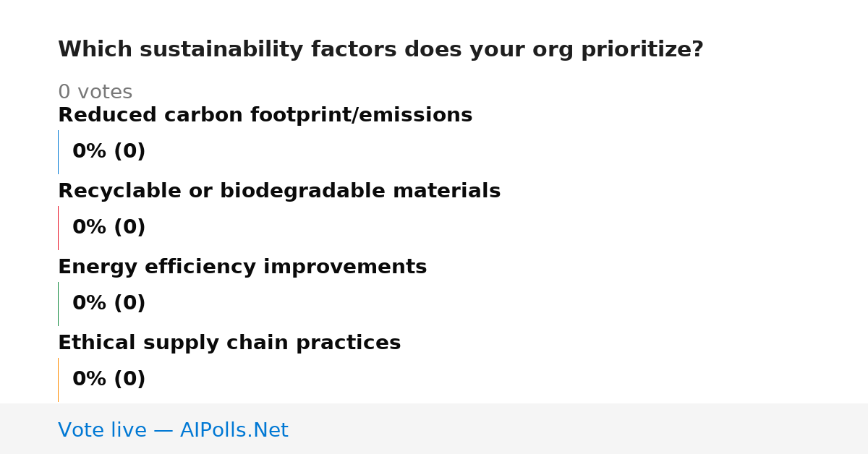Open the Vote live — AIPolls.Net link
The image size is (868, 454).
pyautogui.click(x=173, y=430)
